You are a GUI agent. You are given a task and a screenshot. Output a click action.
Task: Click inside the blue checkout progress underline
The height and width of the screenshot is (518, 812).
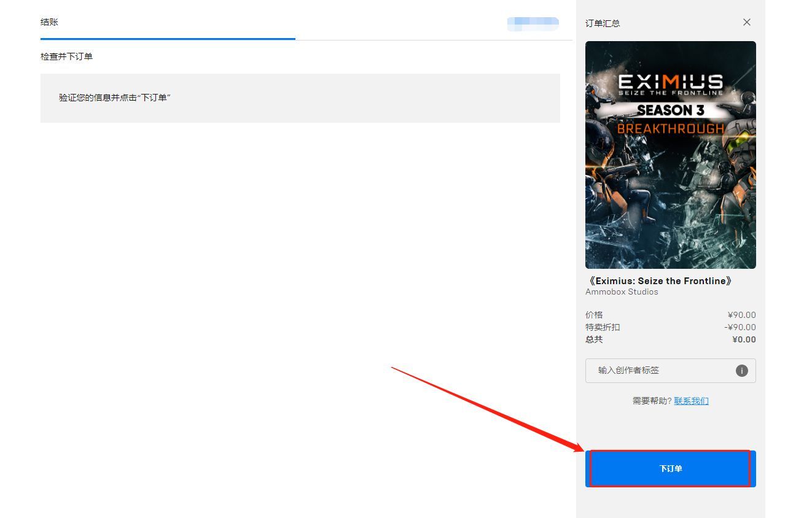point(168,39)
